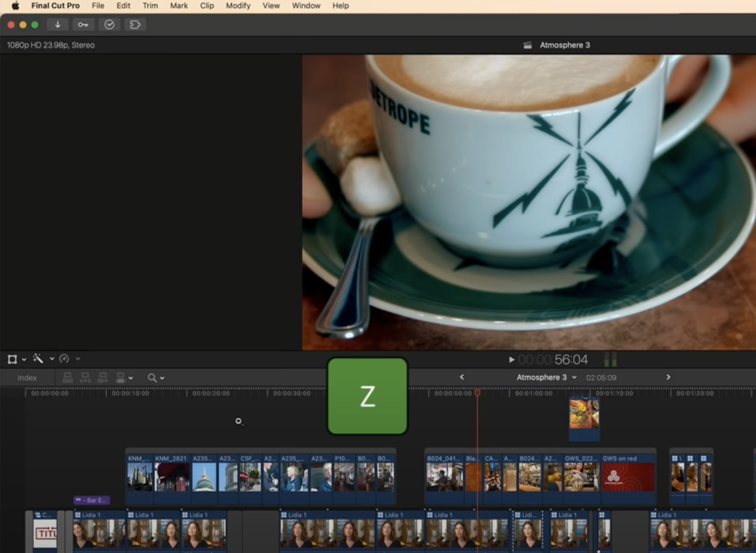This screenshot has width=756, height=553.
Task: Open the Final Cut Pro app menu
Action: click(55, 5)
